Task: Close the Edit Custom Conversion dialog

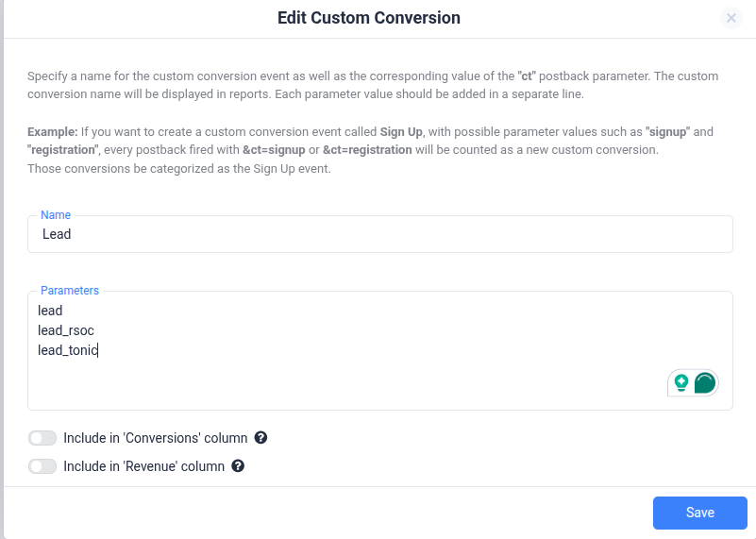Action: pyautogui.click(x=731, y=18)
